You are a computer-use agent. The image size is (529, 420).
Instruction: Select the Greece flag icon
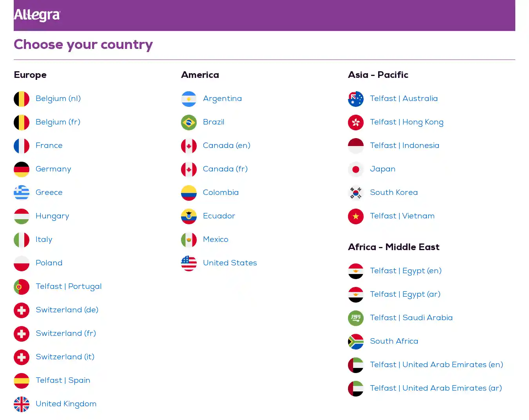pos(22,193)
